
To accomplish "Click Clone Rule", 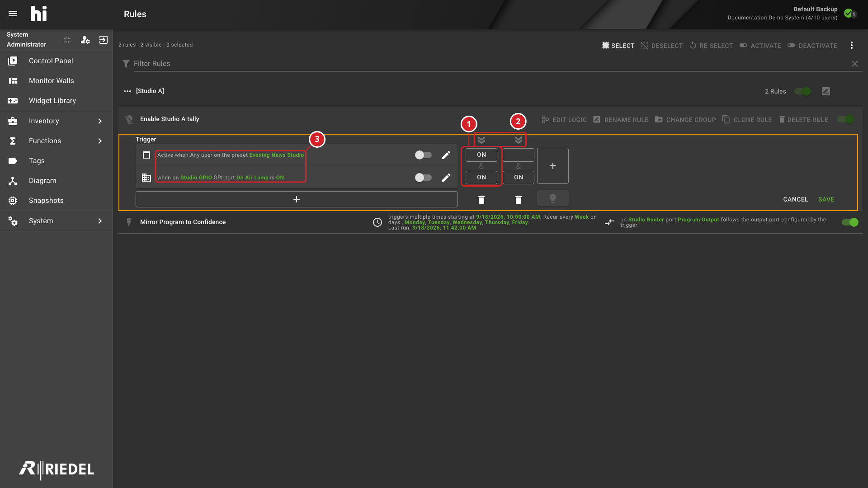I will point(747,120).
